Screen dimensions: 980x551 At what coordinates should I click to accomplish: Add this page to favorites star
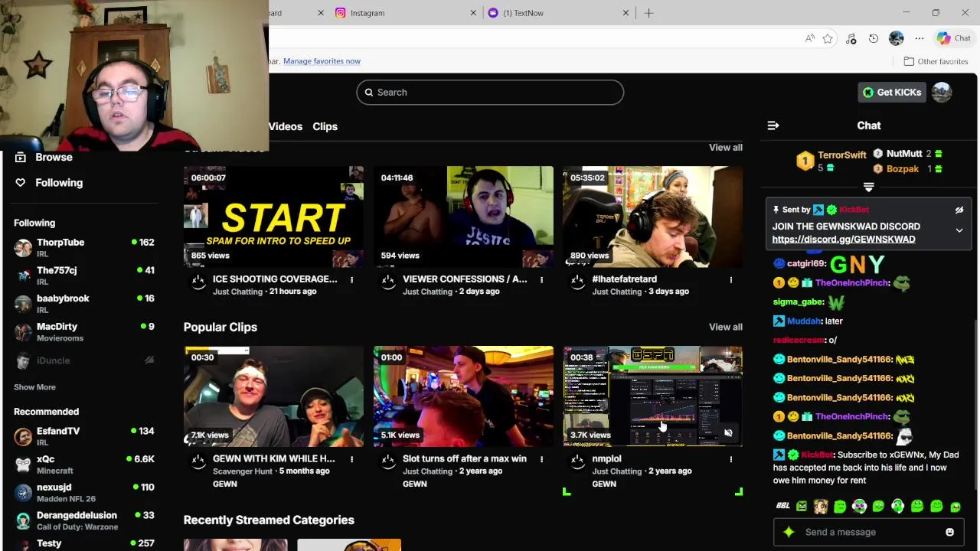click(828, 39)
